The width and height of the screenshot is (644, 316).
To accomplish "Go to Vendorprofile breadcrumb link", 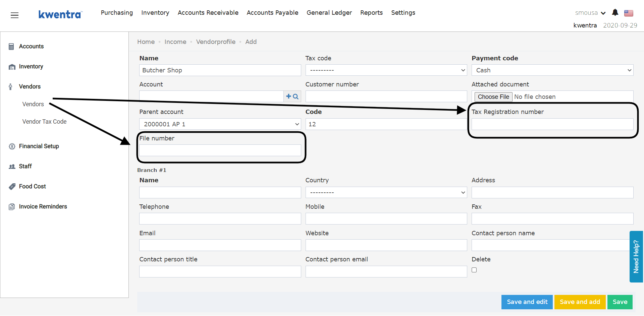I will [216, 42].
